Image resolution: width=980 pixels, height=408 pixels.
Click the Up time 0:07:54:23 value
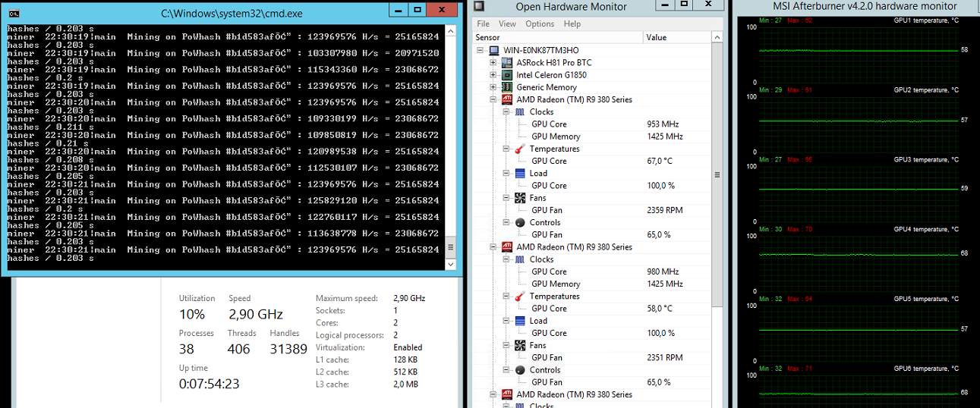[x=210, y=384]
